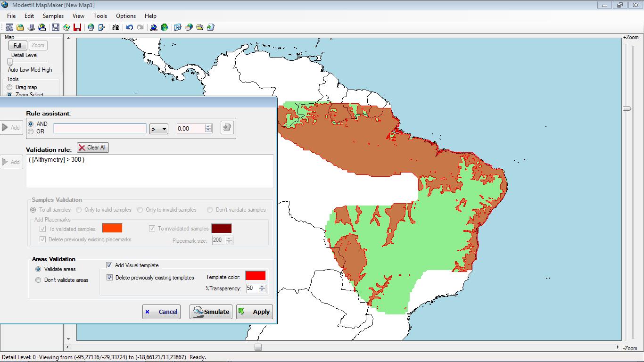Click the %Transparency value field
The width and height of the screenshot is (644, 362).
tap(252, 288)
